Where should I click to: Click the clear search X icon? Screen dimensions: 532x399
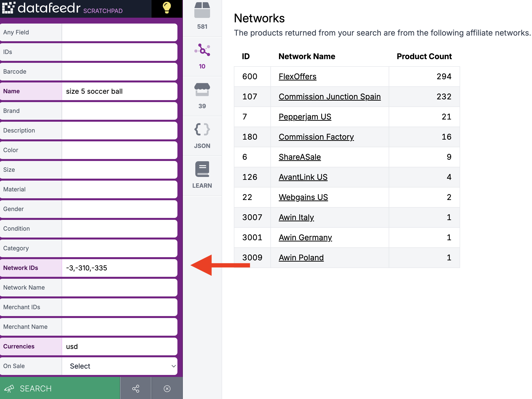pos(167,388)
